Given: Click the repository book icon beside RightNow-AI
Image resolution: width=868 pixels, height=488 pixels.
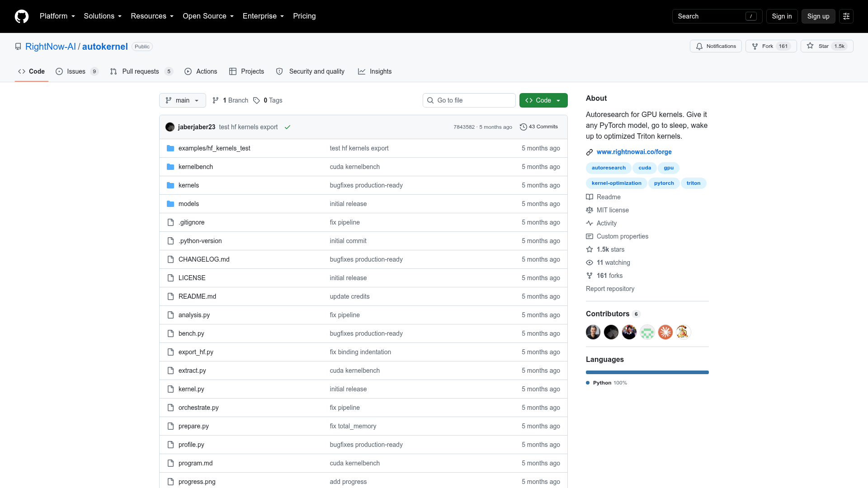Looking at the screenshot, I should pyautogui.click(x=18, y=47).
